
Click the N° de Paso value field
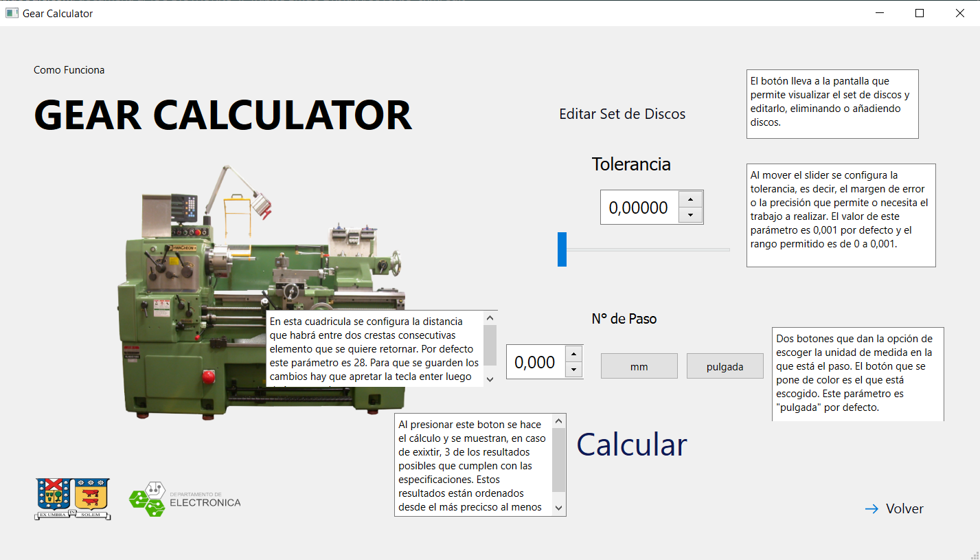click(x=535, y=362)
